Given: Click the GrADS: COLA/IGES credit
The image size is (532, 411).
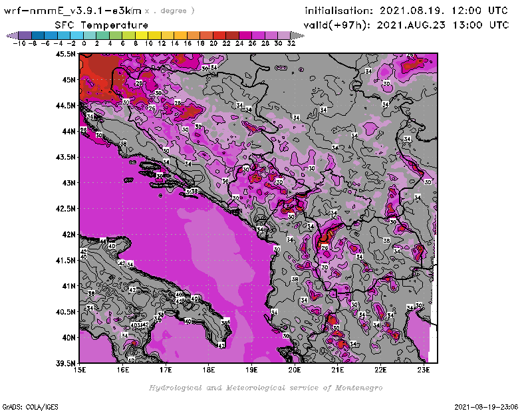Looking at the screenshot, I should point(30,407).
